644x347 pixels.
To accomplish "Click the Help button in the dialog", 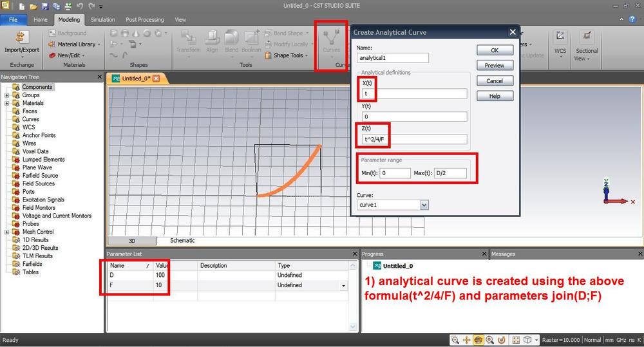I will (x=495, y=96).
